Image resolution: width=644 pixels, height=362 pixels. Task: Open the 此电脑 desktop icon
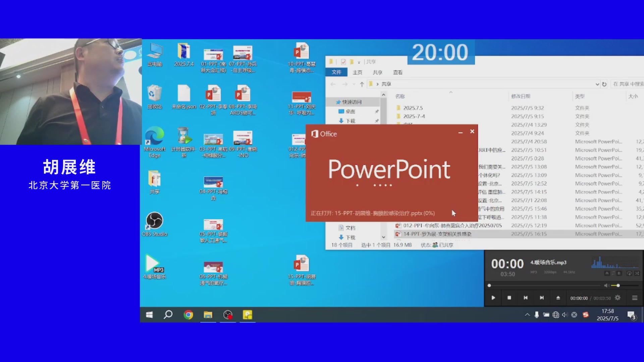point(155,55)
